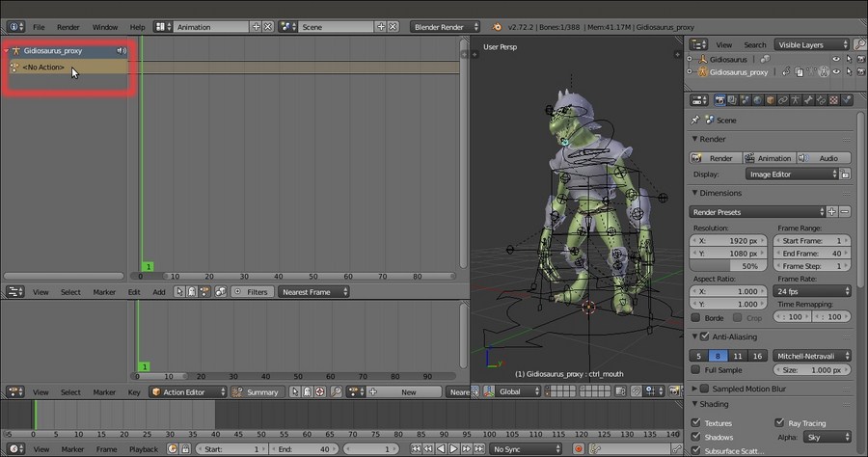Viewport: 868px width, 457px height.
Task: Click the pin icon beside Scene
Action: [x=695, y=121]
